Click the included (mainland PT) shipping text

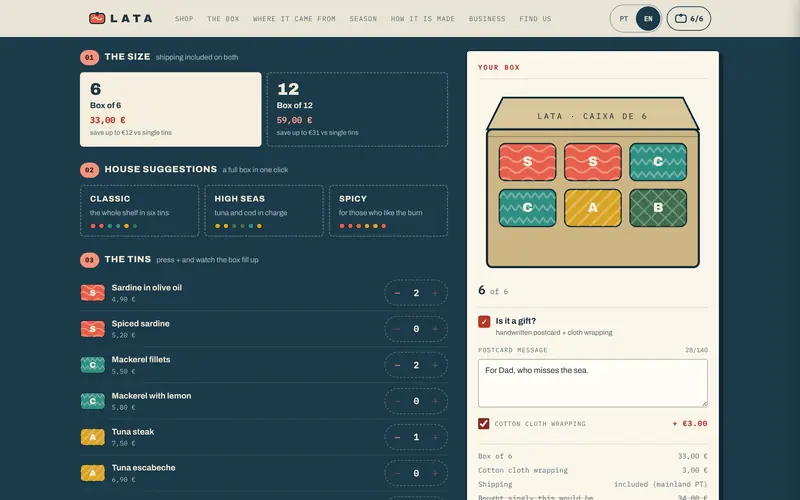tap(661, 484)
